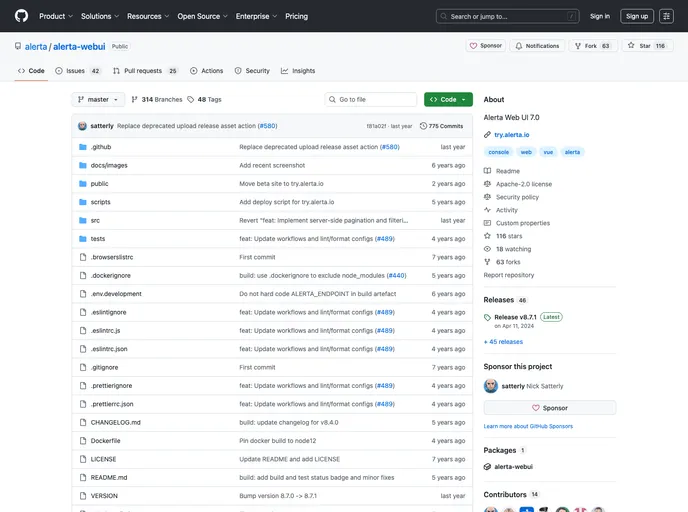Image resolution: width=688 pixels, height=512 pixels.
Task: View the 18 watching link
Action: pyautogui.click(x=508, y=249)
